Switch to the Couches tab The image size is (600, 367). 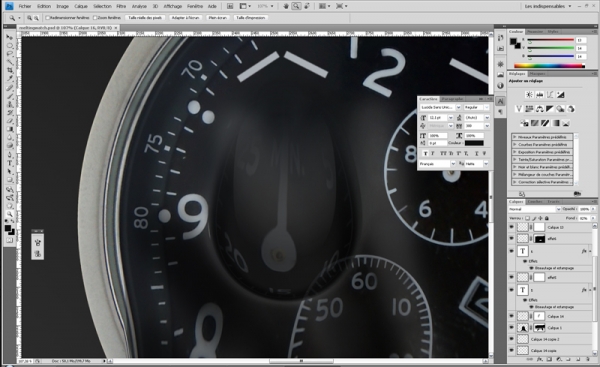535,201
